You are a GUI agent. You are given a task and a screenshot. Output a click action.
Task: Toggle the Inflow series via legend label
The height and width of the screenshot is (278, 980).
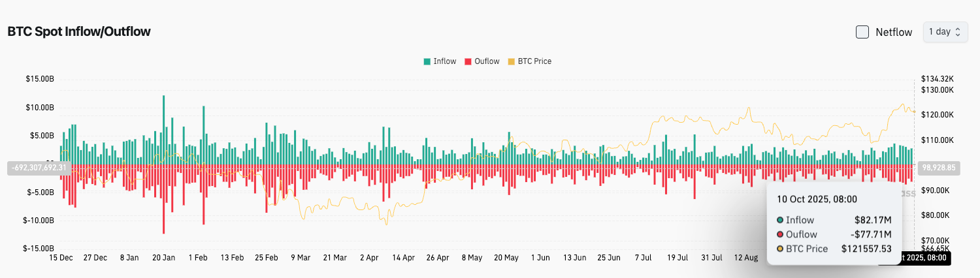(445, 61)
